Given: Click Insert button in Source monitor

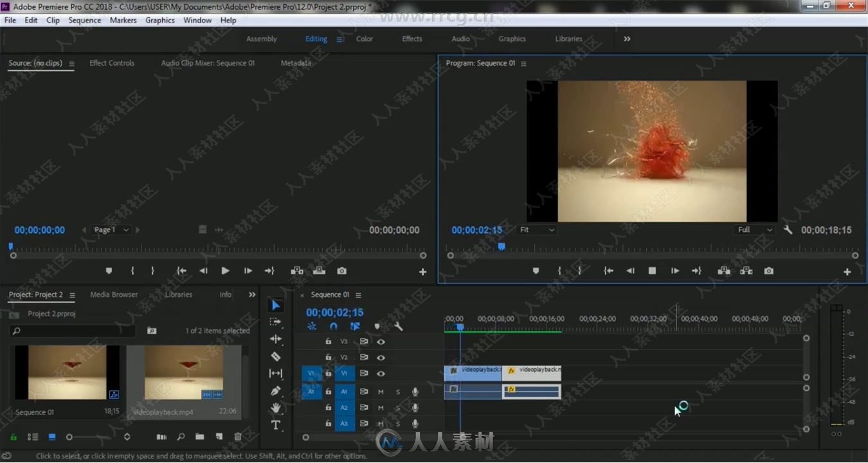Looking at the screenshot, I should [297, 271].
